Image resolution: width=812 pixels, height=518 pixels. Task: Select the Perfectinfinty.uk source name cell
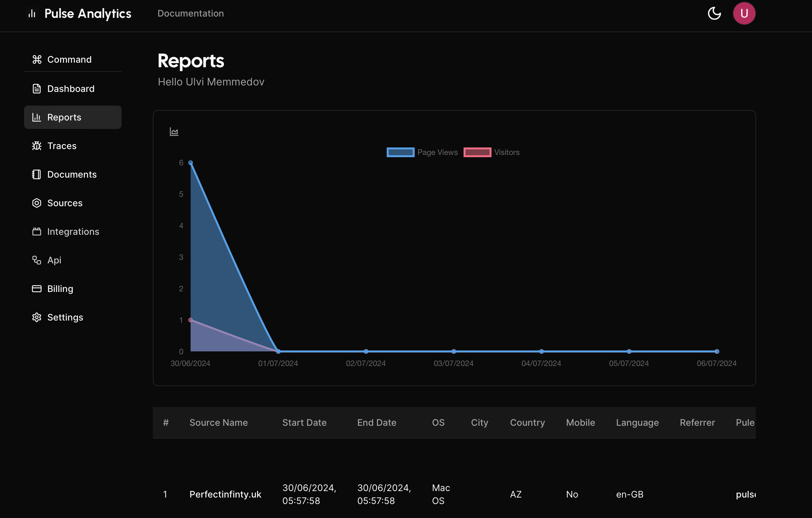[225, 494]
